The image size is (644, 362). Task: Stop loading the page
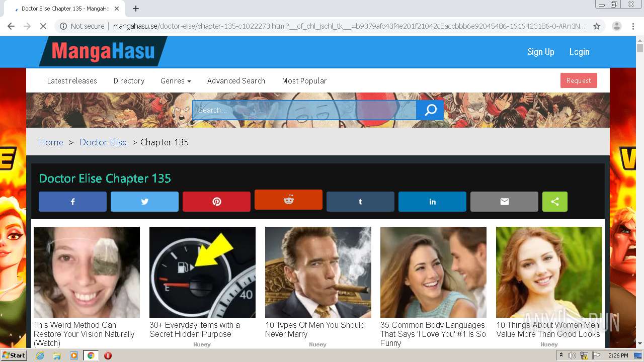(43, 26)
